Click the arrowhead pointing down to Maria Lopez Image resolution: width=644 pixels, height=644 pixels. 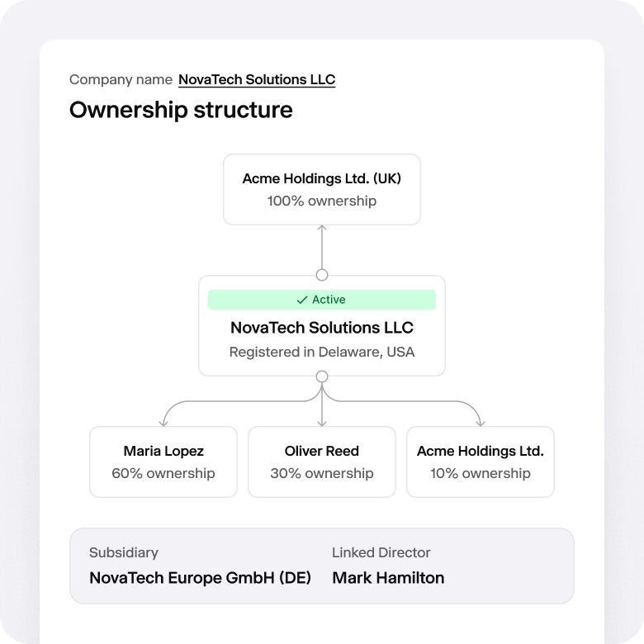163,422
